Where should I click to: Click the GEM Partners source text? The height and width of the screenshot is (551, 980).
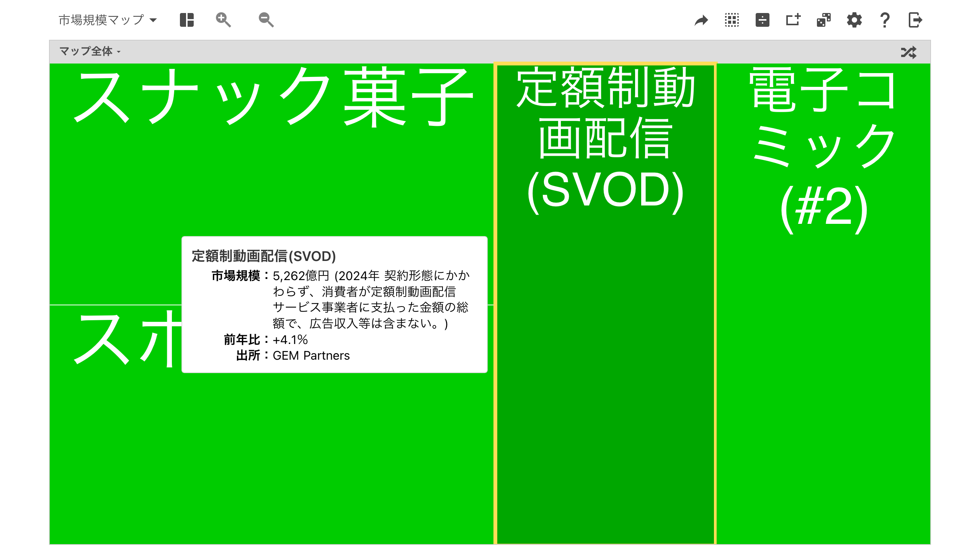pyautogui.click(x=311, y=355)
